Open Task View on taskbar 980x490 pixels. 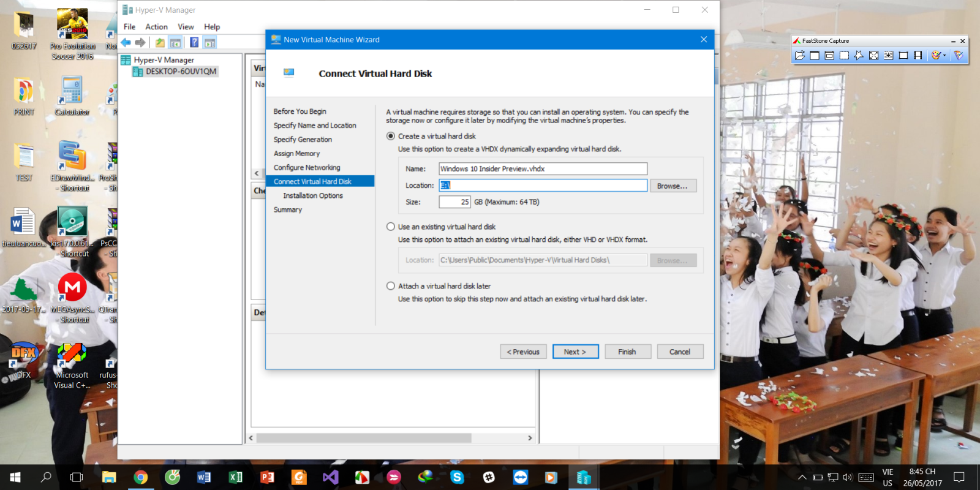click(77, 477)
